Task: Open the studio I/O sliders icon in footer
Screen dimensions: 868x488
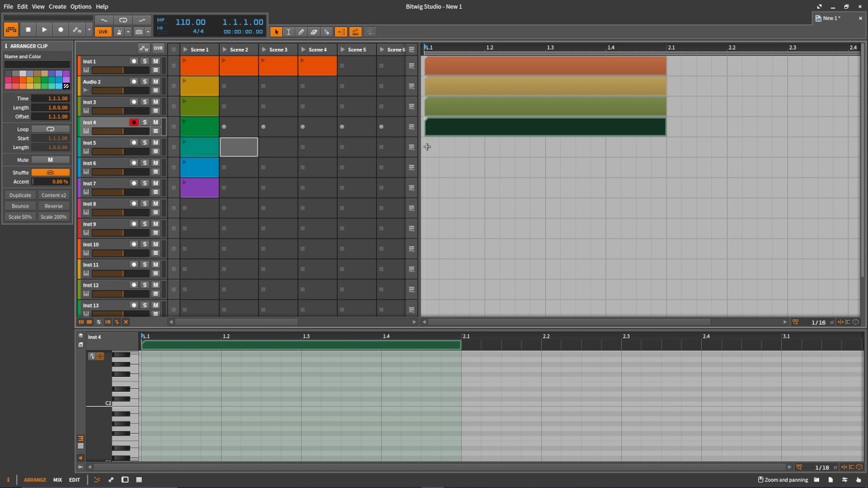Action: (845, 480)
